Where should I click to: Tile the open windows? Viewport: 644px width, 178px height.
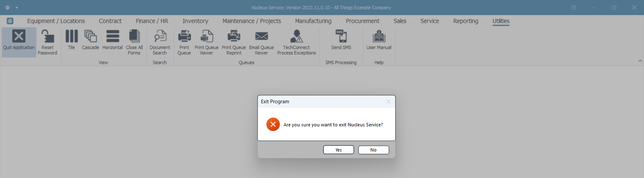71,37
